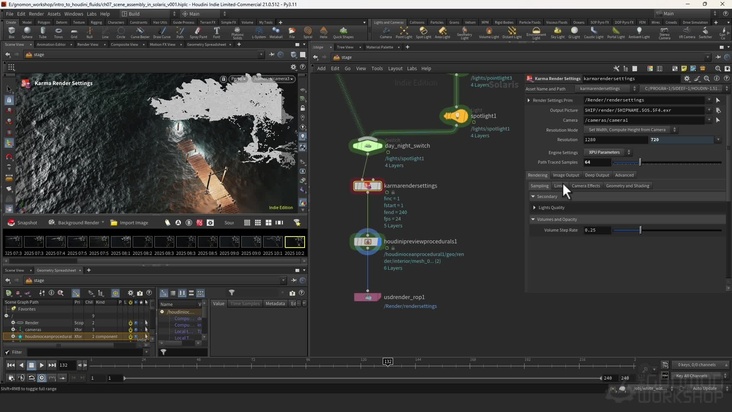Switch to the Deep Output tab
The height and width of the screenshot is (412, 732).
pos(597,175)
